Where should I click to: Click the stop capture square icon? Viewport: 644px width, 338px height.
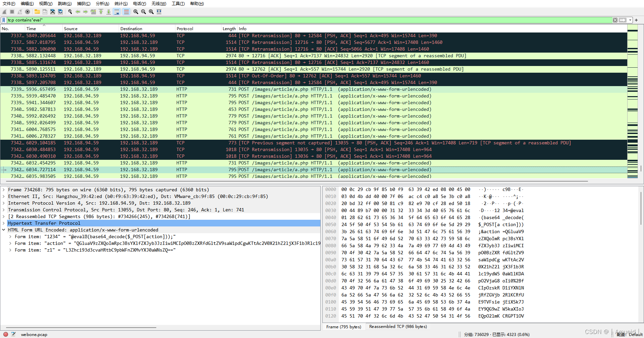[12, 12]
